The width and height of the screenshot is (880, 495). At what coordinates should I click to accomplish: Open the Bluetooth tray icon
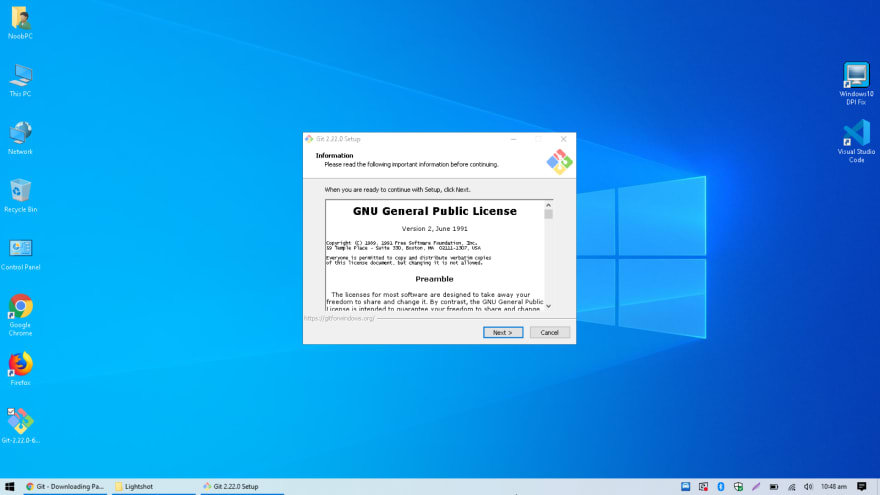point(721,487)
